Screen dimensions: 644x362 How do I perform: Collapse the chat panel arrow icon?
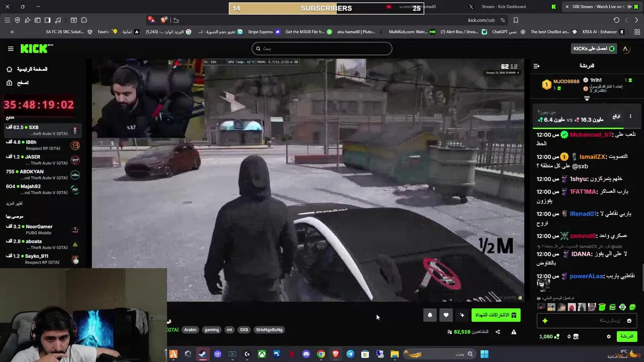536,66
